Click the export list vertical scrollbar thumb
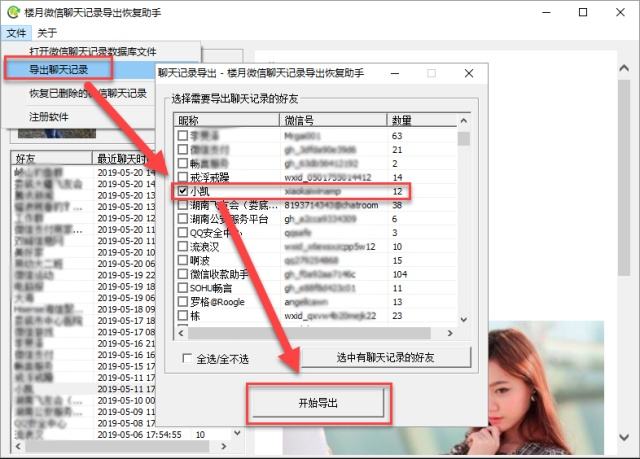Image resolution: width=640 pixels, height=459 pixels. pos(464,138)
